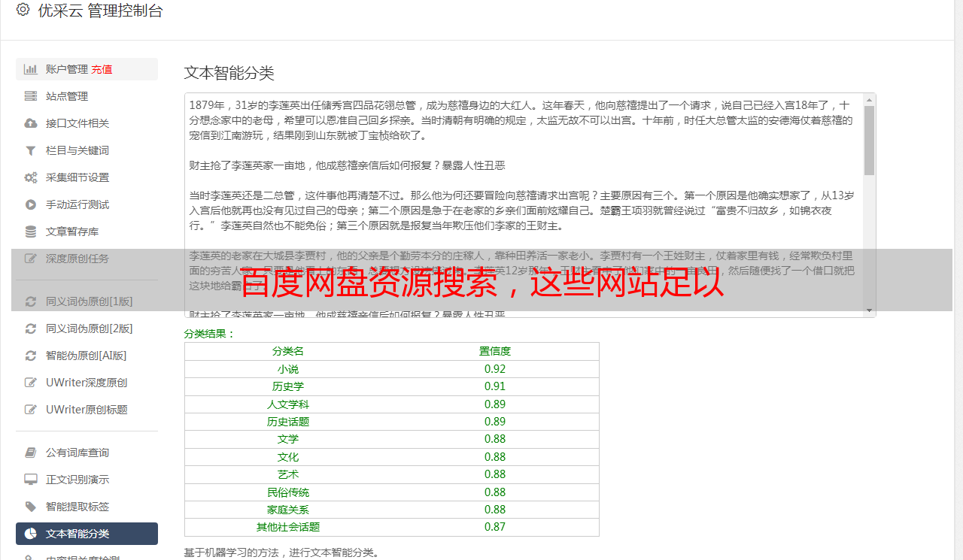The height and width of the screenshot is (560, 963).
Task: Click the text area scrollbar thumb
Action: pos(870,141)
